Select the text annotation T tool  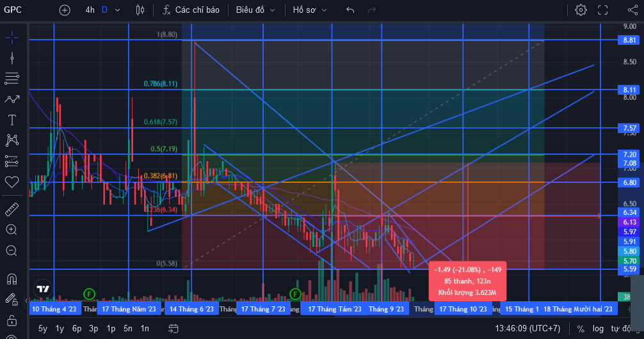12,120
